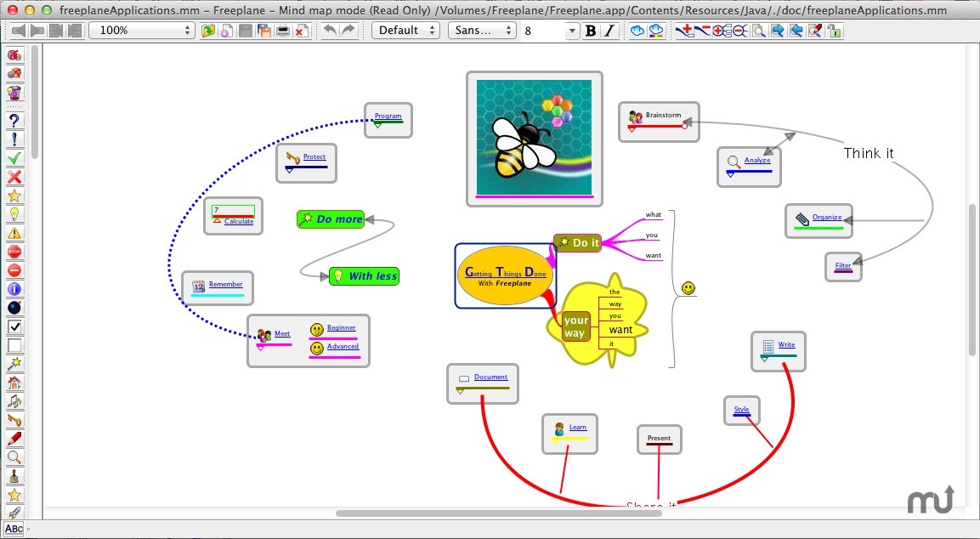Click the cloud node style icon
The image size is (980, 539).
(x=637, y=31)
